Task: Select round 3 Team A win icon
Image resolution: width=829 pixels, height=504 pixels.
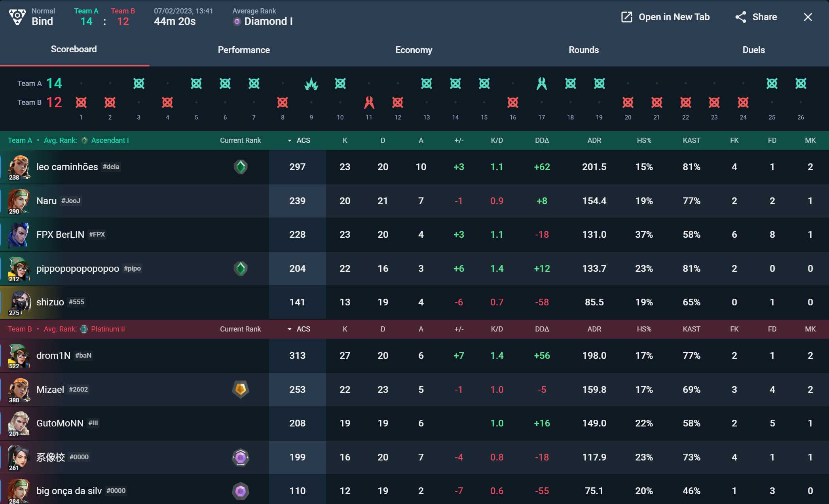Action: point(139,83)
